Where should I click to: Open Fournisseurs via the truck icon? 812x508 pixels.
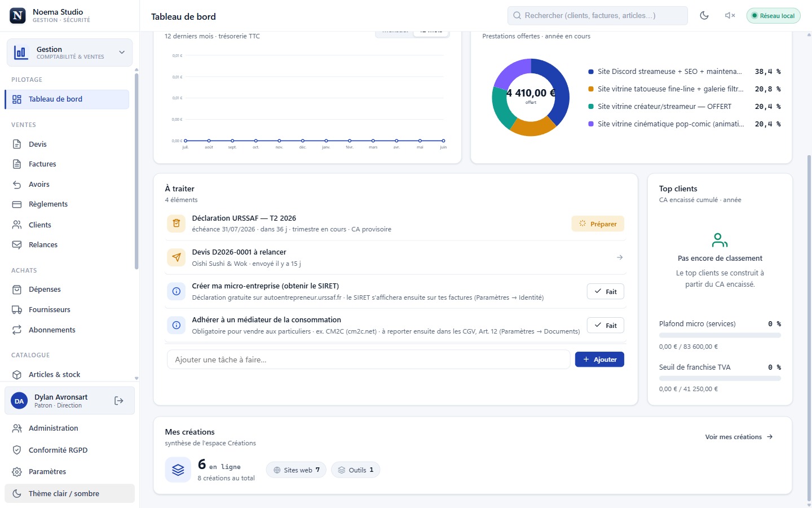17,310
